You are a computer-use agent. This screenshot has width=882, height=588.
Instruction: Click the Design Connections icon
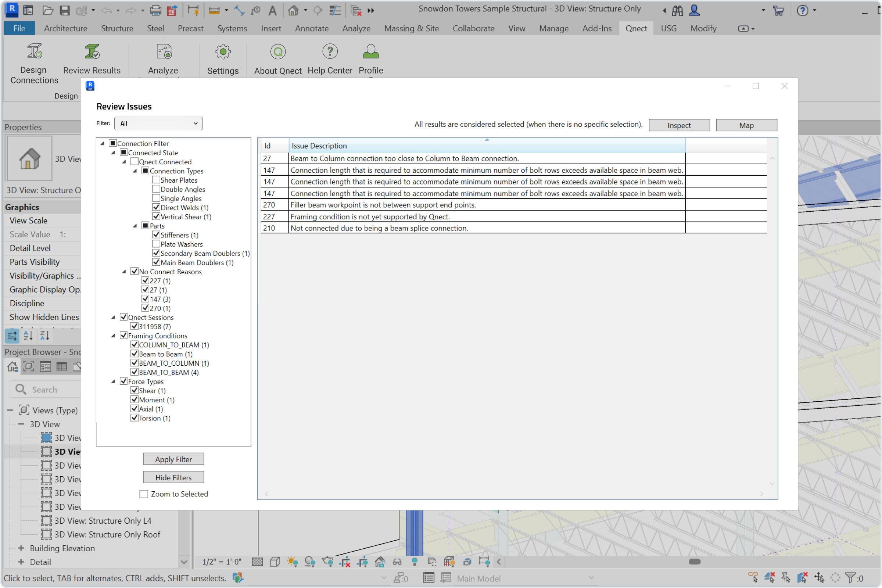coord(34,51)
